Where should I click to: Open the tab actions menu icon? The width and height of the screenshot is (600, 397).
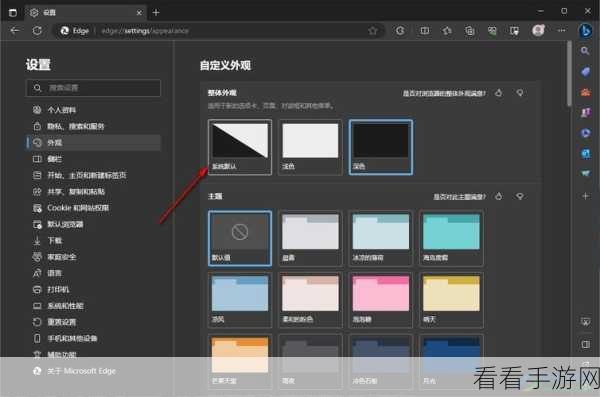(x=13, y=13)
